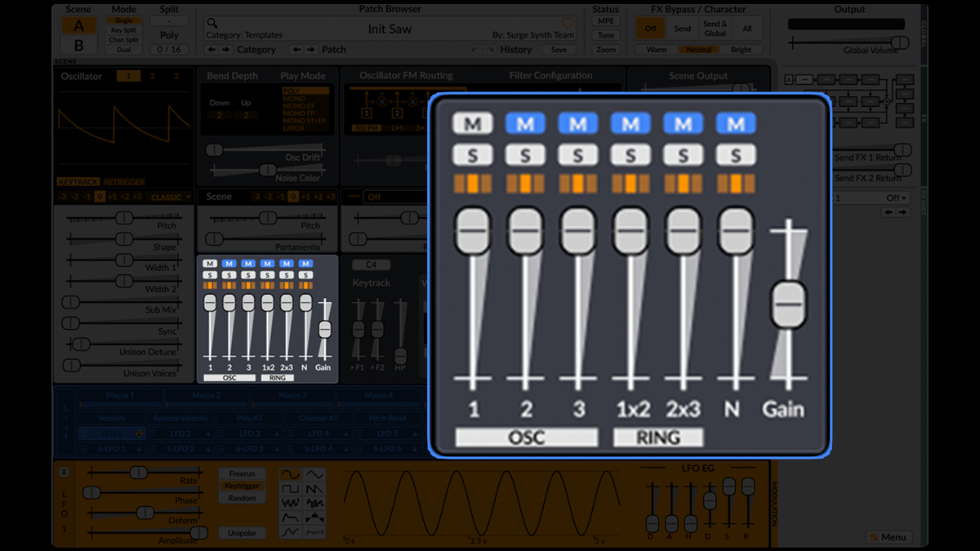Solo the N noise channel in the mixer
The width and height of the screenshot is (980, 551).
[735, 153]
